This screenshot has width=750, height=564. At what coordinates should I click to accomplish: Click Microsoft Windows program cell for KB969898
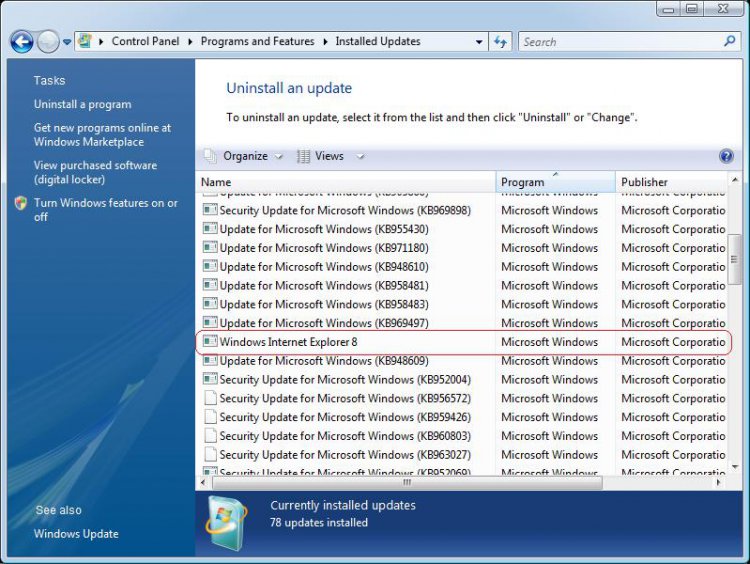[550, 210]
